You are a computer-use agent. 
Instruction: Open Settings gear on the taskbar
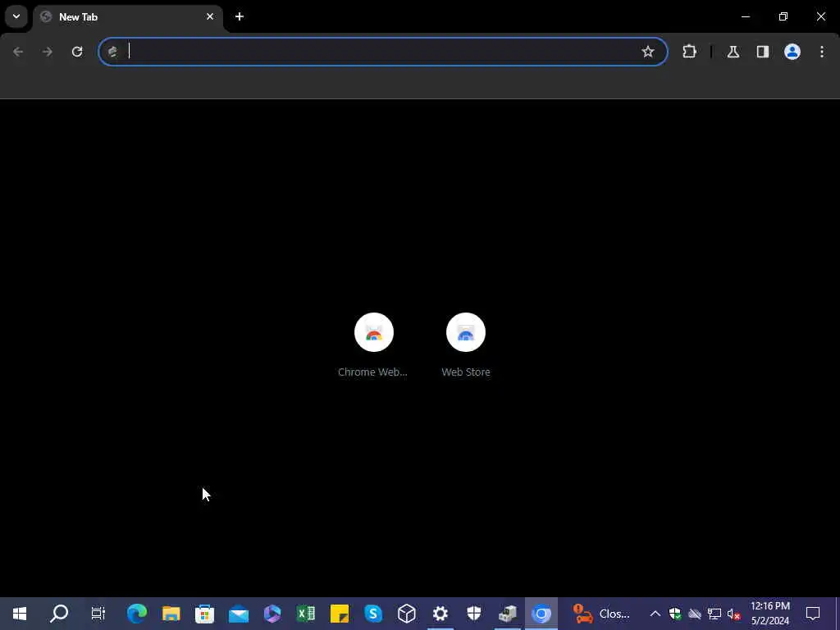tap(441, 614)
